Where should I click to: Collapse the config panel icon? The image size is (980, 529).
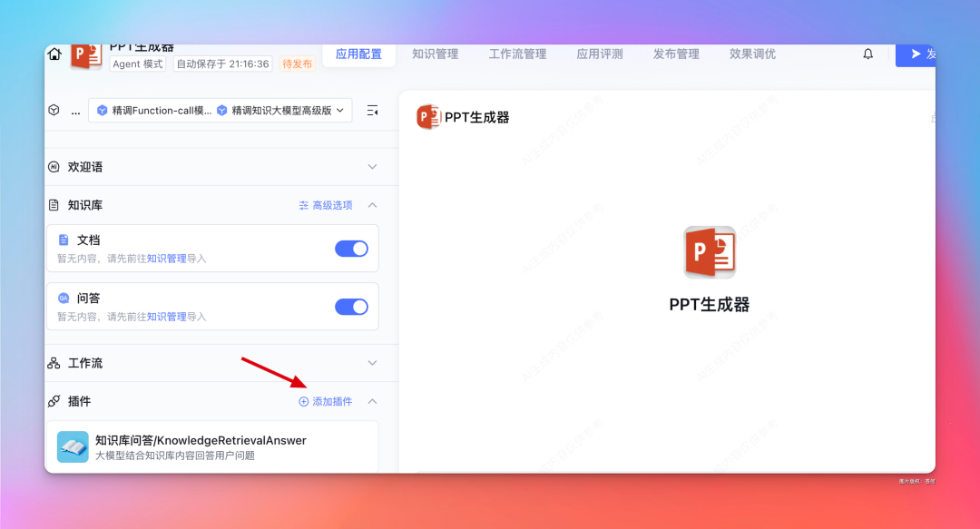click(373, 111)
